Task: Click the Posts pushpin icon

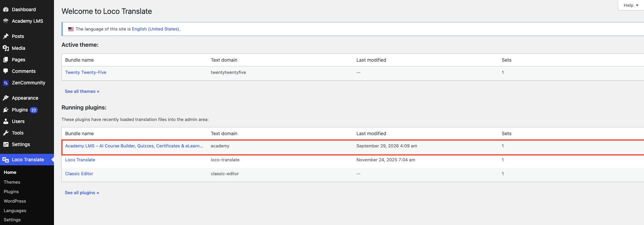Action: (x=6, y=36)
